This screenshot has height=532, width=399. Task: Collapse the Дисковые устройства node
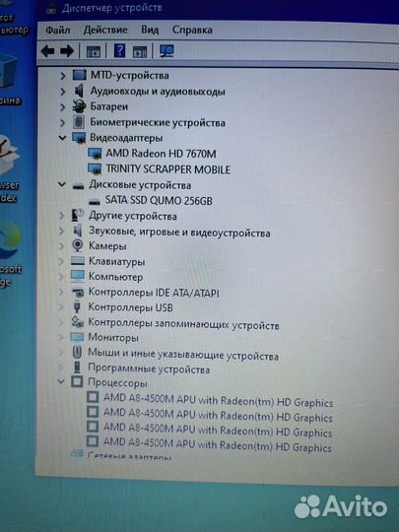tap(62, 184)
